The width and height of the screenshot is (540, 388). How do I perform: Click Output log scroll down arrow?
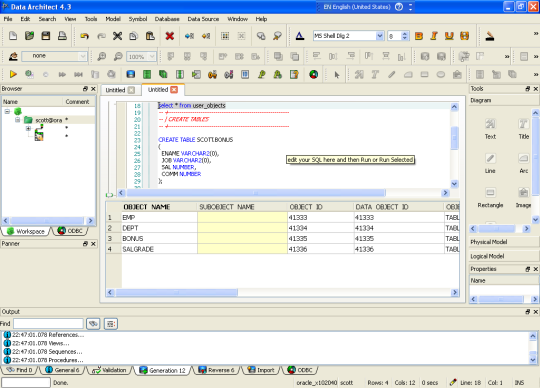pos(532,360)
